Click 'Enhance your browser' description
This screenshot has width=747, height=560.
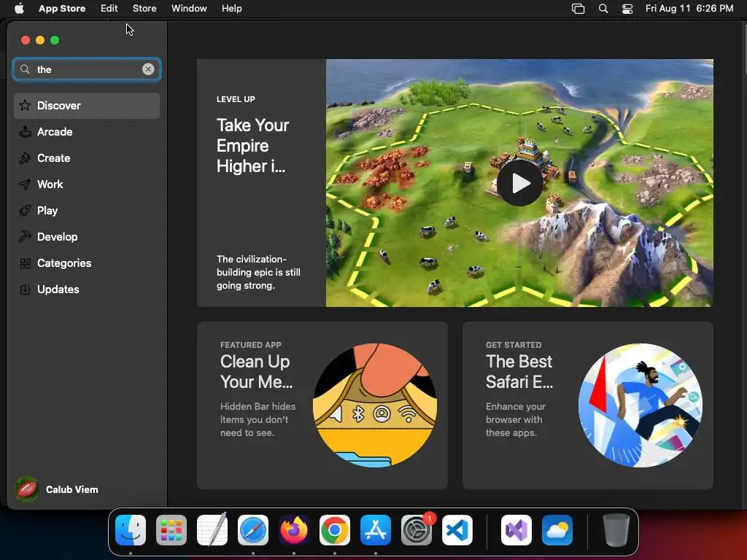click(516, 419)
